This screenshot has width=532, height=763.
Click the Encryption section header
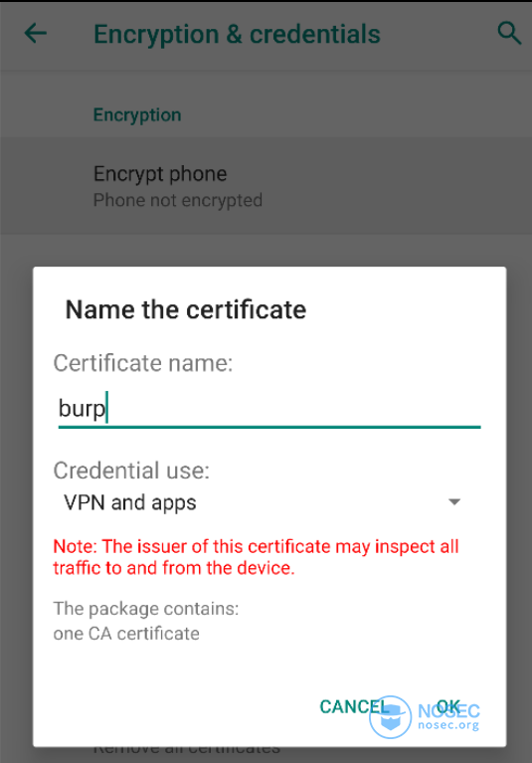coord(137,115)
